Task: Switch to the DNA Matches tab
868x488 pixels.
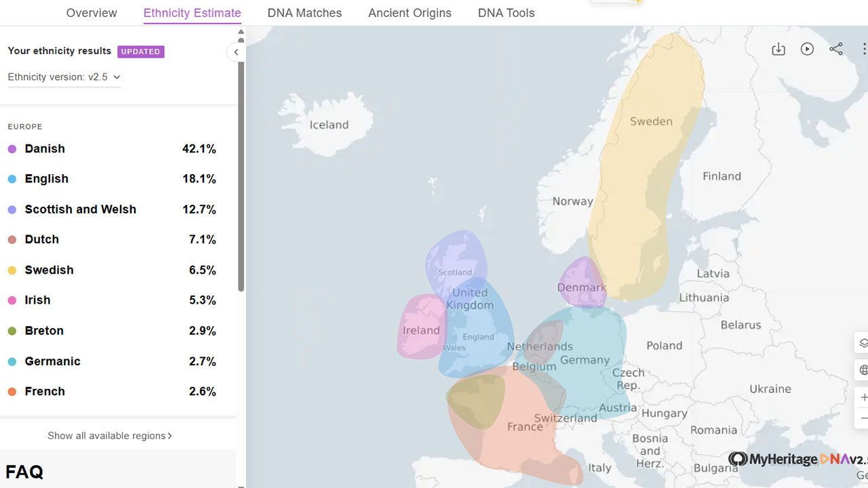Action: tap(304, 13)
